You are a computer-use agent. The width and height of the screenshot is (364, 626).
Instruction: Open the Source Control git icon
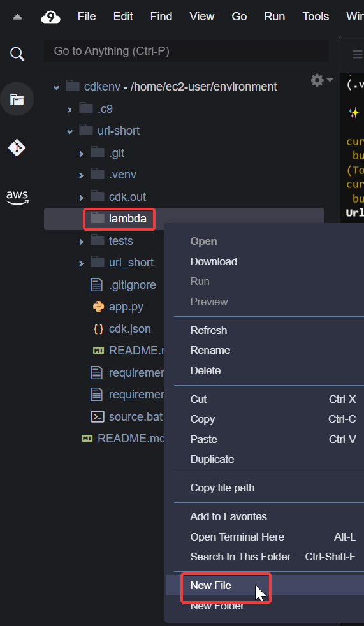(17, 148)
